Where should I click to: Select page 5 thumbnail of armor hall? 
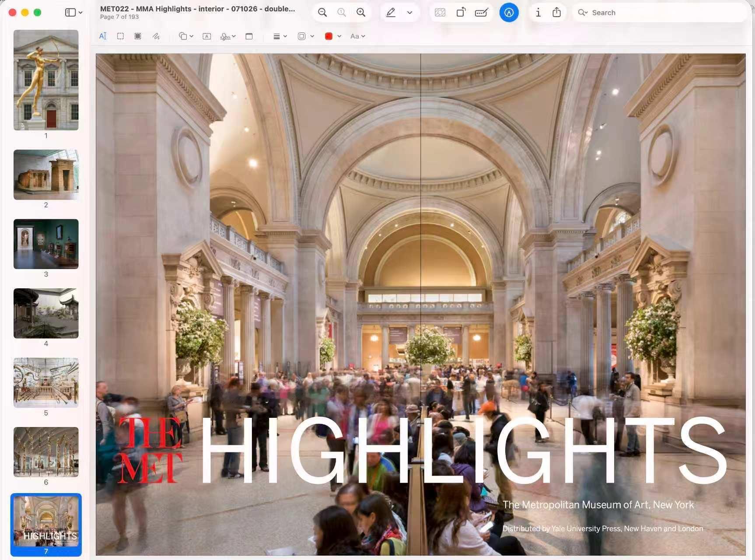click(x=46, y=383)
